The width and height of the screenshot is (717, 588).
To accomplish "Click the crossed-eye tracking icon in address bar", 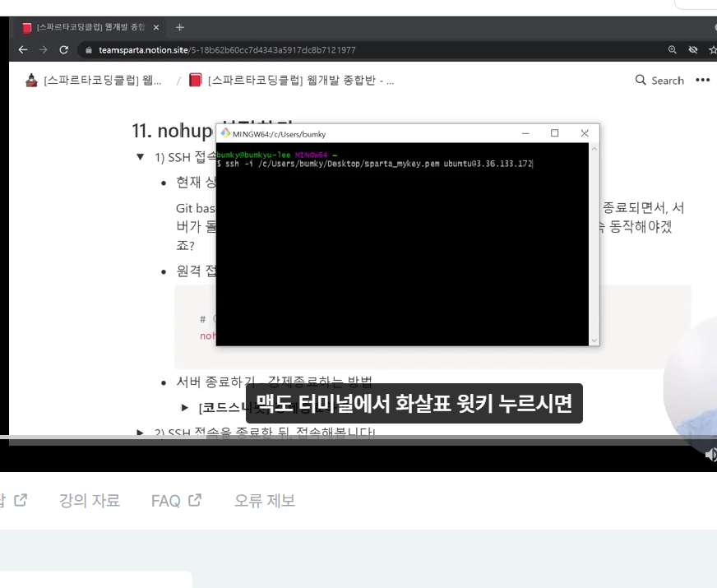I will 693,50.
